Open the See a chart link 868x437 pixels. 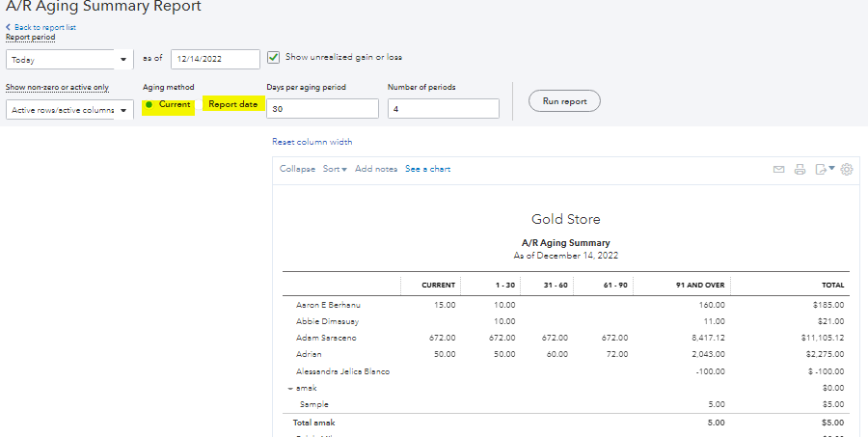tap(427, 170)
